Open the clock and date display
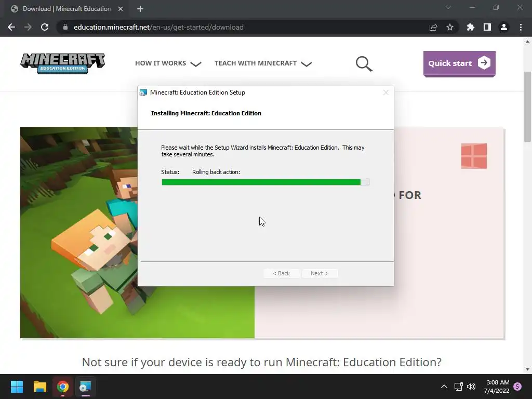This screenshot has height=399, width=532. [x=497, y=387]
